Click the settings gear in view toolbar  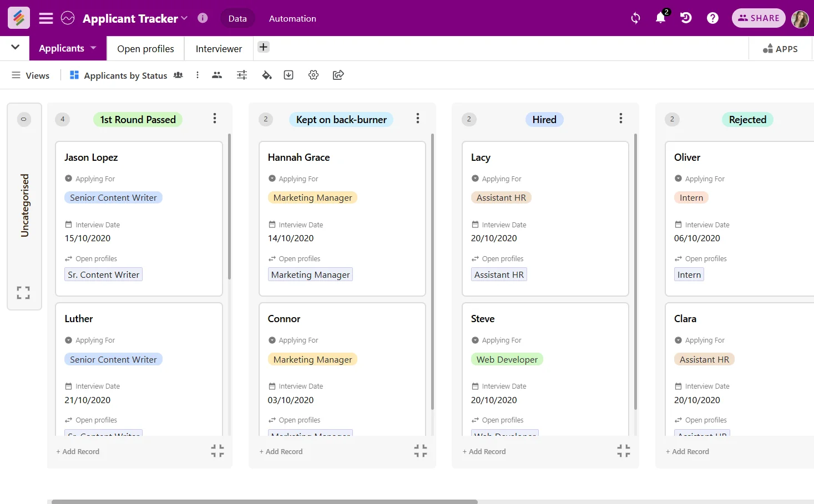click(x=313, y=74)
